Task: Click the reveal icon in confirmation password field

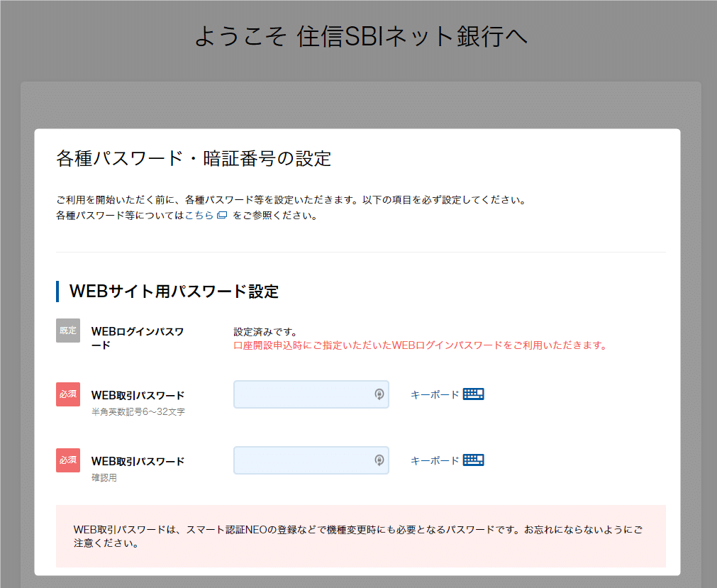Action: coord(380,460)
